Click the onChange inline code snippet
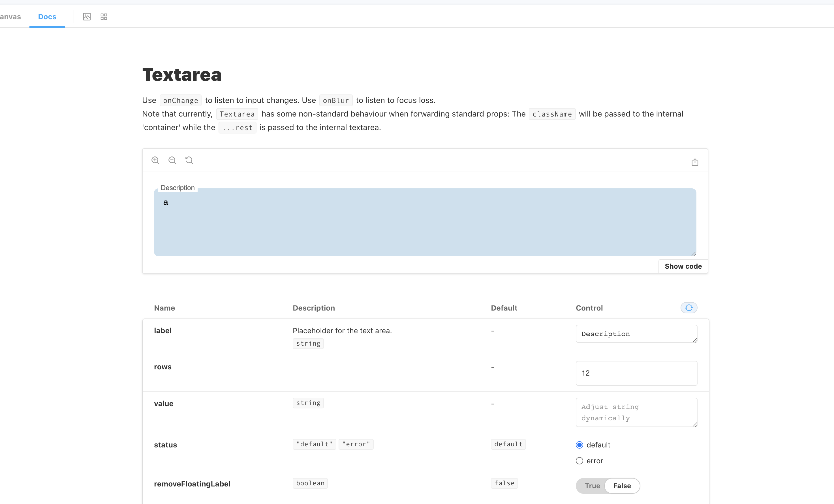 180,100
